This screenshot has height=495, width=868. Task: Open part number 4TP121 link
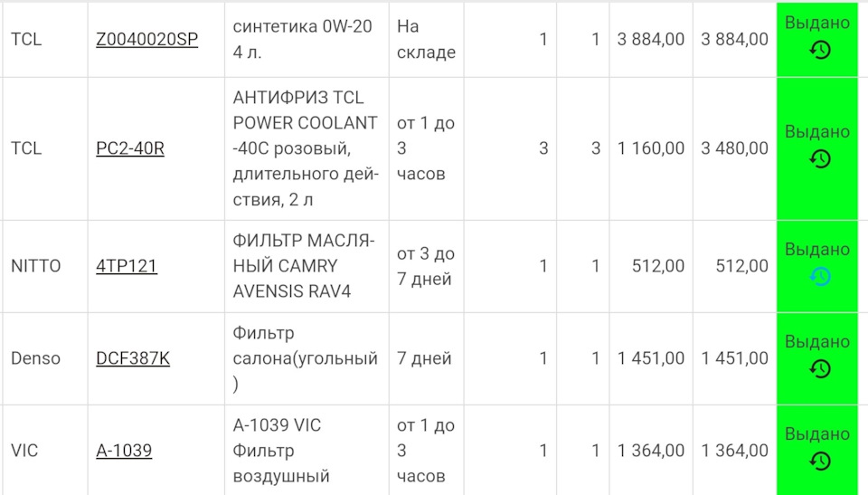point(127,266)
